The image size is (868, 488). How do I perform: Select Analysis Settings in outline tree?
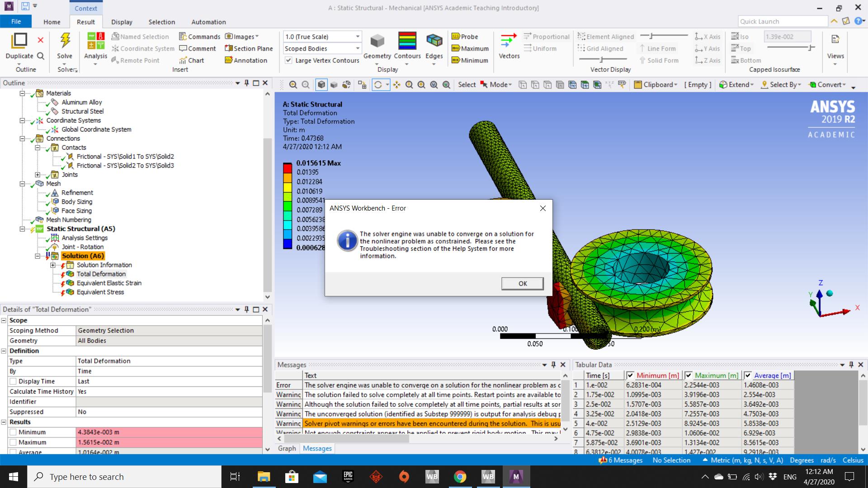[x=85, y=238]
